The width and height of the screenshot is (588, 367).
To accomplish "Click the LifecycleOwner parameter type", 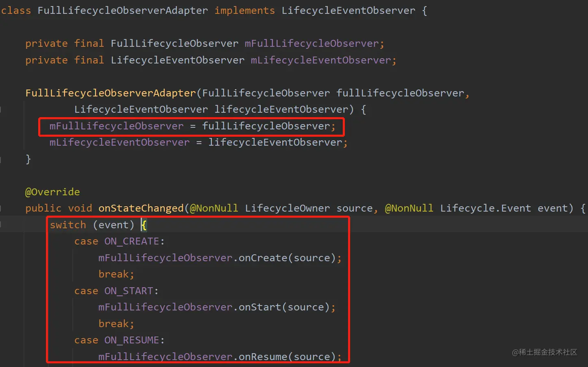I will 287,208.
